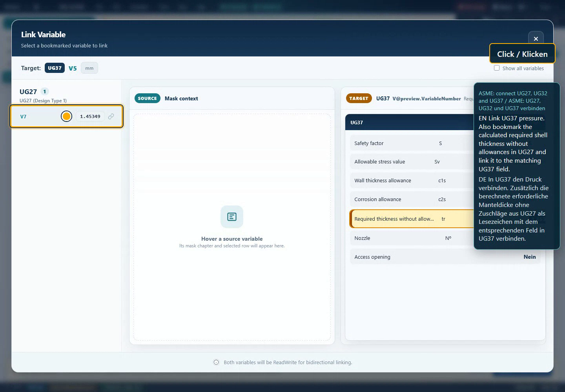This screenshot has width=565, height=392.
Task: Click the UG27 count badge showing 1
Action: point(44,91)
